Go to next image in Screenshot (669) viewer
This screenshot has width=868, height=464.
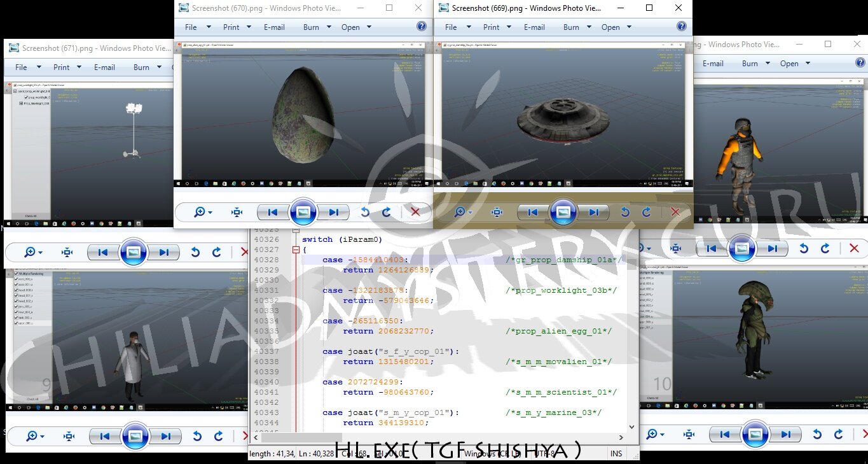pyautogui.click(x=593, y=212)
